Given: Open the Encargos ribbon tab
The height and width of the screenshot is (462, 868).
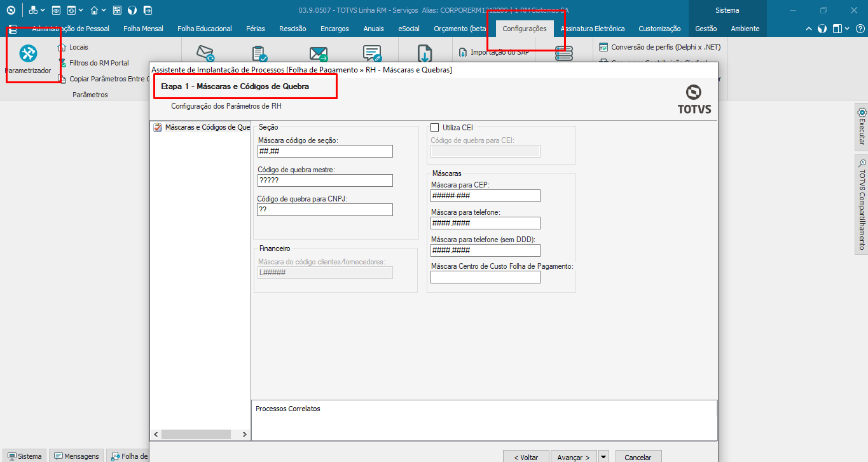Looking at the screenshot, I should tap(334, 29).
